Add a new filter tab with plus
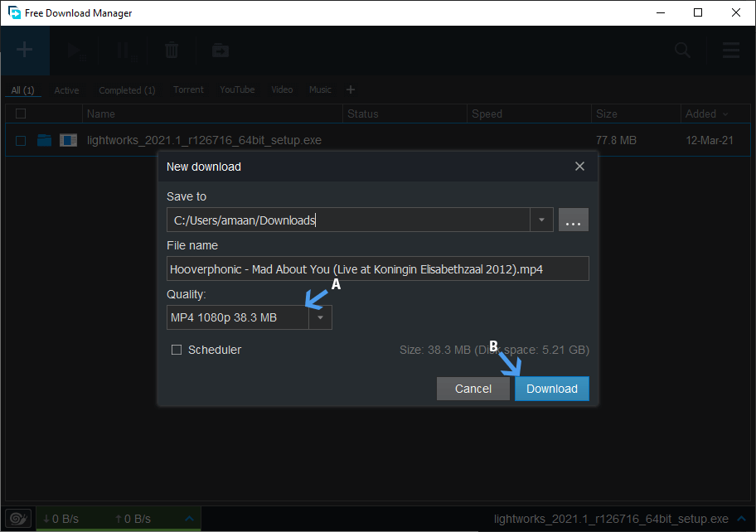Image resolution: width=756 pixels, height=532 pixels. [x=351, y=89]
